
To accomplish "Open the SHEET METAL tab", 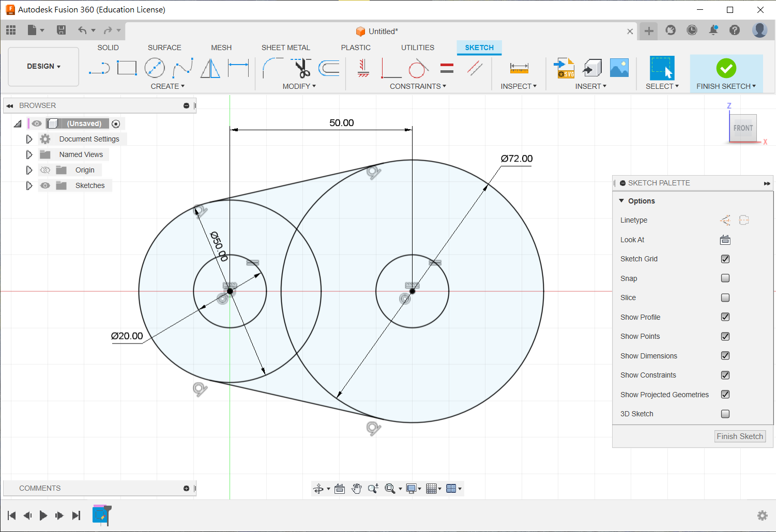I will pos(285,48).
